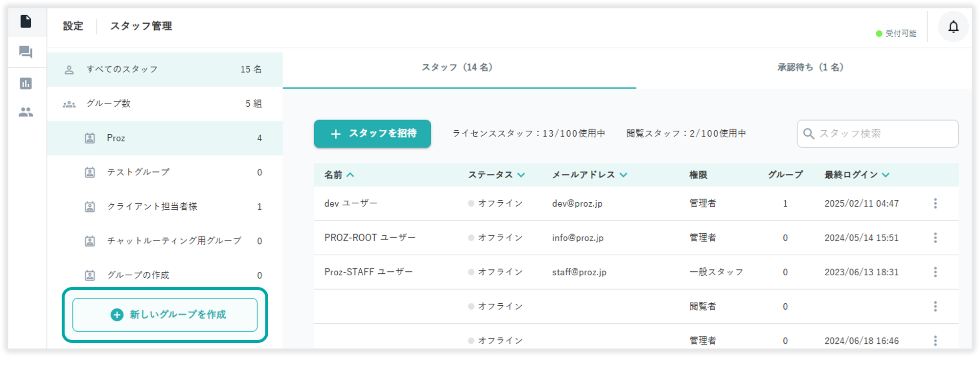Screen dimensions: 980x386
Task: Open the analytics chart sidebar icon
Action: [26, 83]
